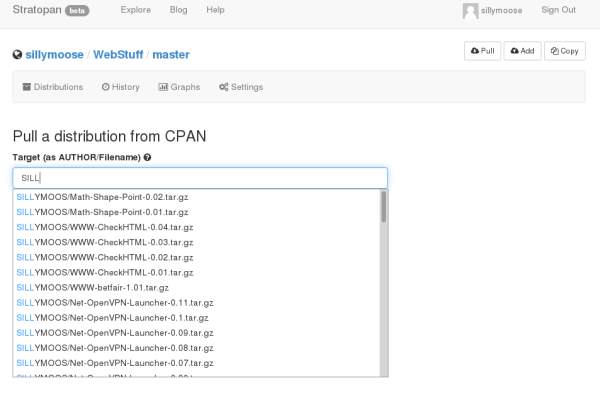This screenshot has width=600, height=393.
Task: Switch to the History tab
Action: coord(121,87)
